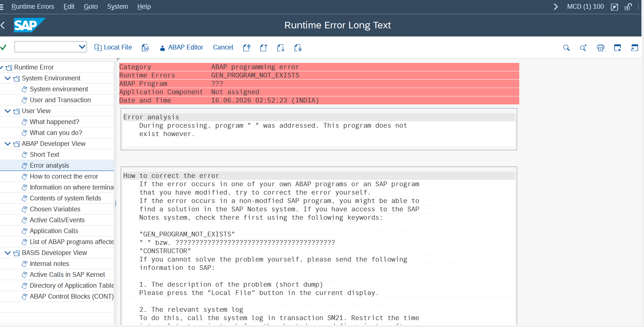Open the command field dropdown arrow
Viewport: 644px width, 327px height.
point(82,47)
